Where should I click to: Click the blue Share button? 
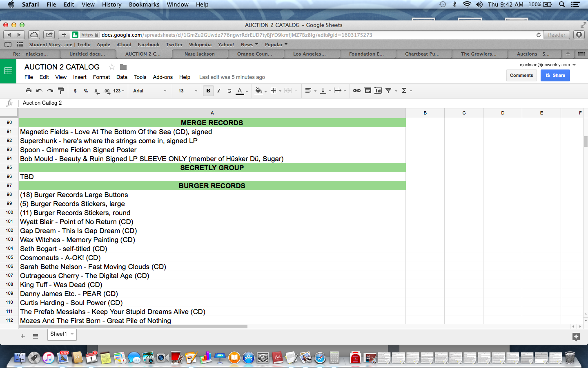click(x=555, y=75)
